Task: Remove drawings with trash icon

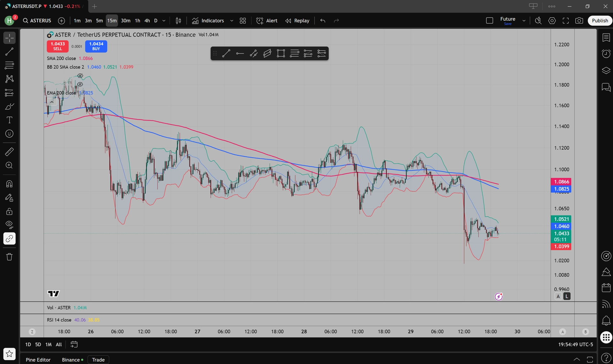Action: (x=9, y=257)
